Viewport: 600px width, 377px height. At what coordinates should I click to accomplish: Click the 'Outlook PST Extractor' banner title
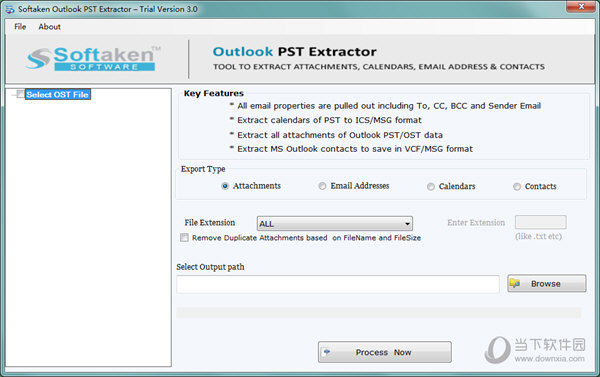click(x=295, y=52)
